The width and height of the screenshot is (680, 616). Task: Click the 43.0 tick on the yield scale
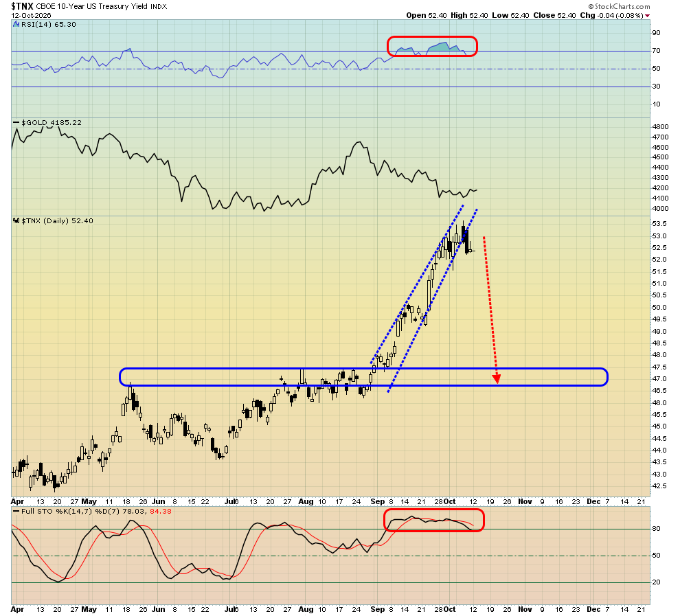pyautogui.click(x=659, y=475)
